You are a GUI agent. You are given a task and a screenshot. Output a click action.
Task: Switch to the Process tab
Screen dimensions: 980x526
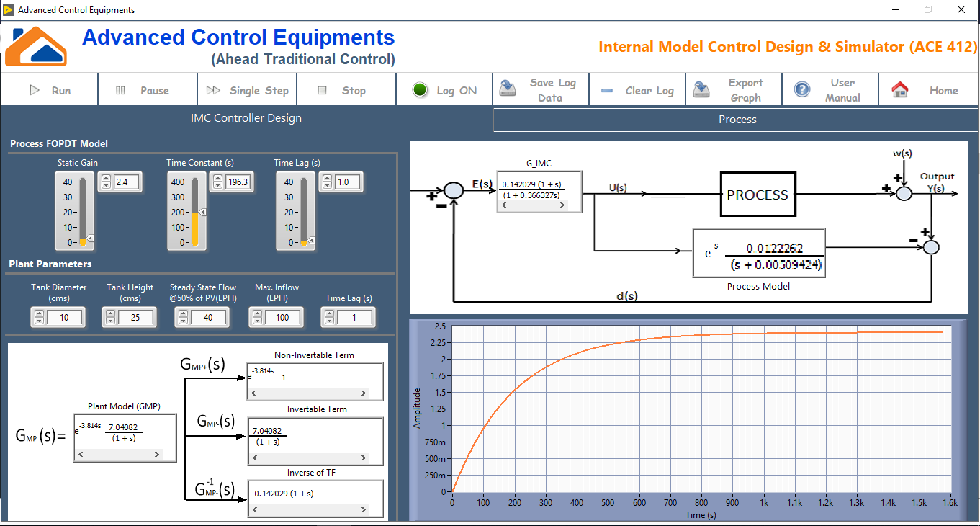pyautogui.click(x=737, y=120)
